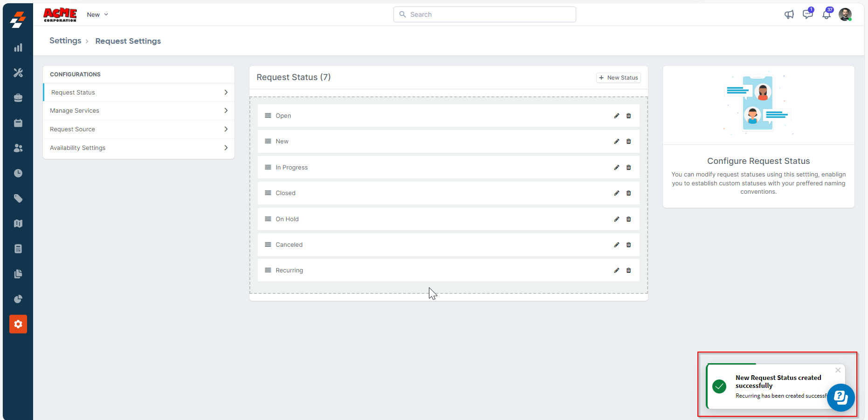Grab the drag handle for In Progress
The height and width of the screenshot is (420, 868).
pyautogui.click(x=268, y=168)
